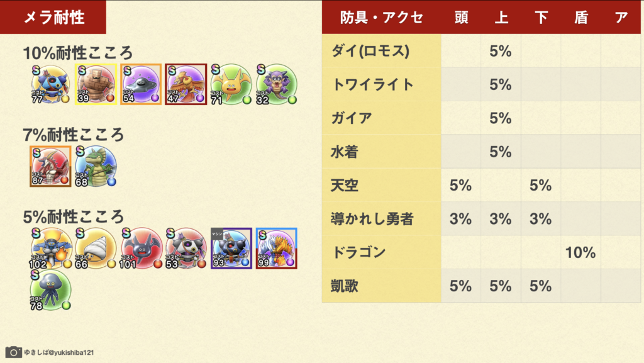Select the seashell heart icon with cost 66
644x363 pixels.
coord(96,249)
